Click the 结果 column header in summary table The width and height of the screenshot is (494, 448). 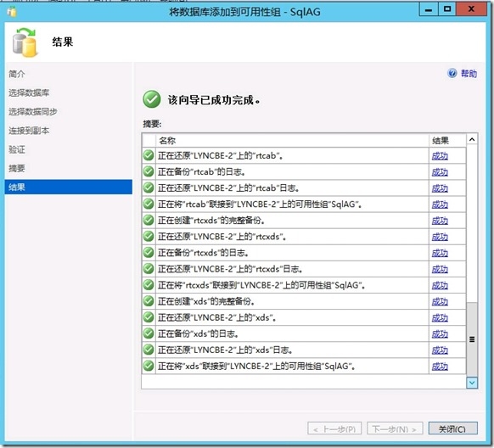pos(447,140)
